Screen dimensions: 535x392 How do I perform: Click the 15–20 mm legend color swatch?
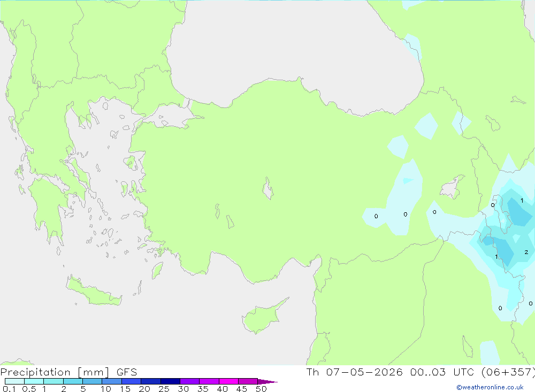(131, 381)
